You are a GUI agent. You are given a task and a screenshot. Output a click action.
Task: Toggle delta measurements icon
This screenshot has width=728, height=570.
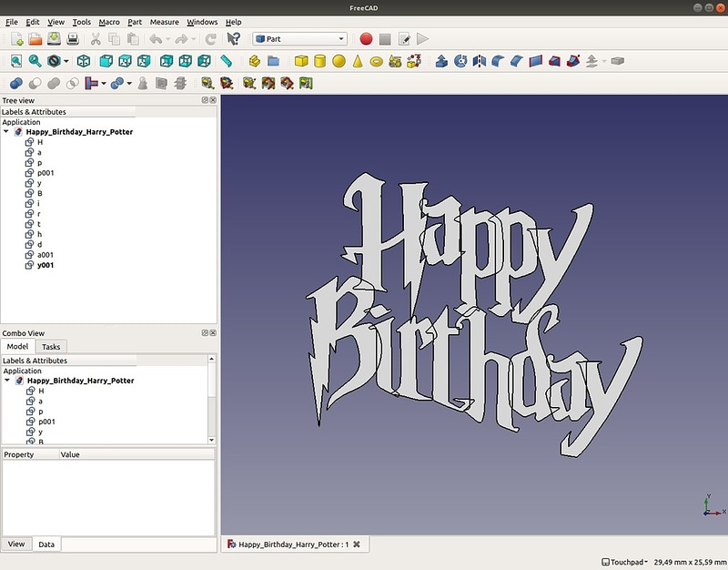click(306, 83)
